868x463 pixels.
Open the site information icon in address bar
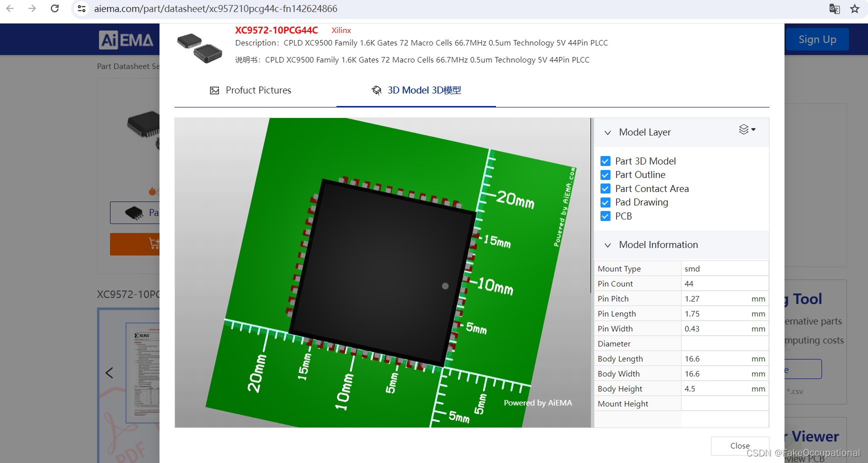81,8
